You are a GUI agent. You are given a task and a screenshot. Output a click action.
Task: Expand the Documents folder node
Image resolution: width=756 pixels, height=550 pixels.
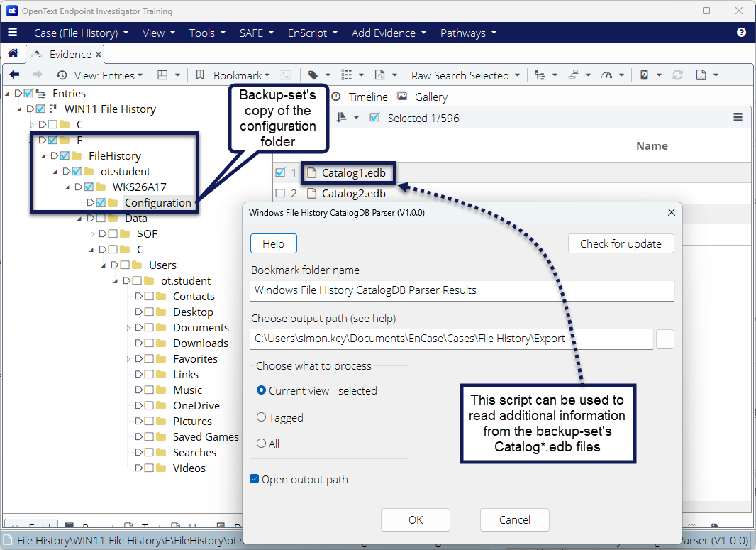click(x=128, y=328)
